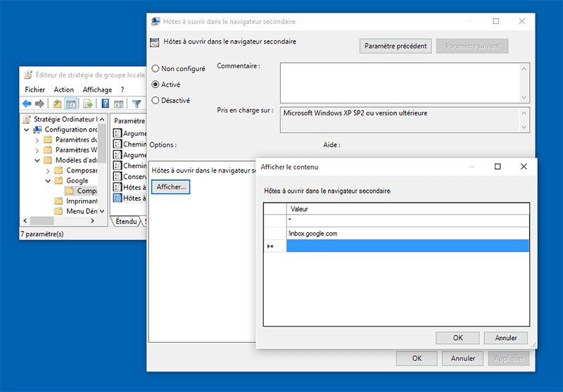The height and width of the screenshot is (392, 563).
Task: Select the Désactivé radio button
Action: click(155, 100)
